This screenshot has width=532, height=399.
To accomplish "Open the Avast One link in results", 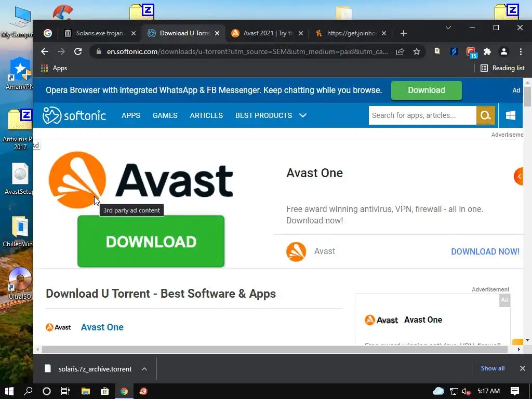I will [102, 327].
